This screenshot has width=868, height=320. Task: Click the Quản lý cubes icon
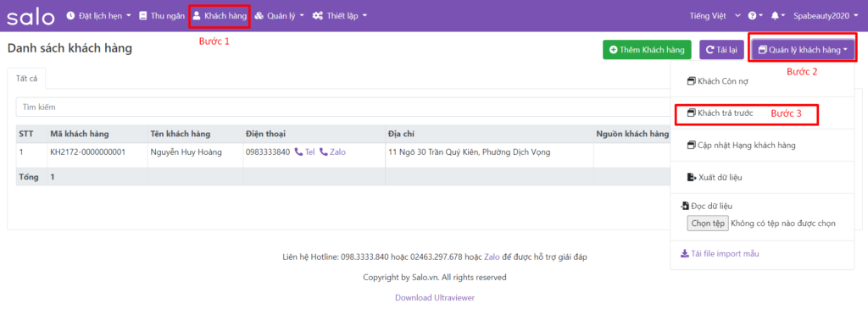click(259, 16)
